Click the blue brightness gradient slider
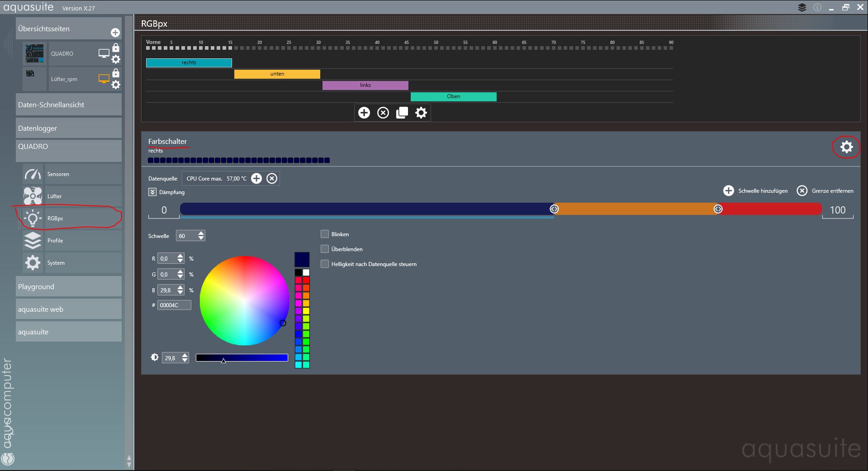This screenshot has width=868, height=471. coord(242,358)
